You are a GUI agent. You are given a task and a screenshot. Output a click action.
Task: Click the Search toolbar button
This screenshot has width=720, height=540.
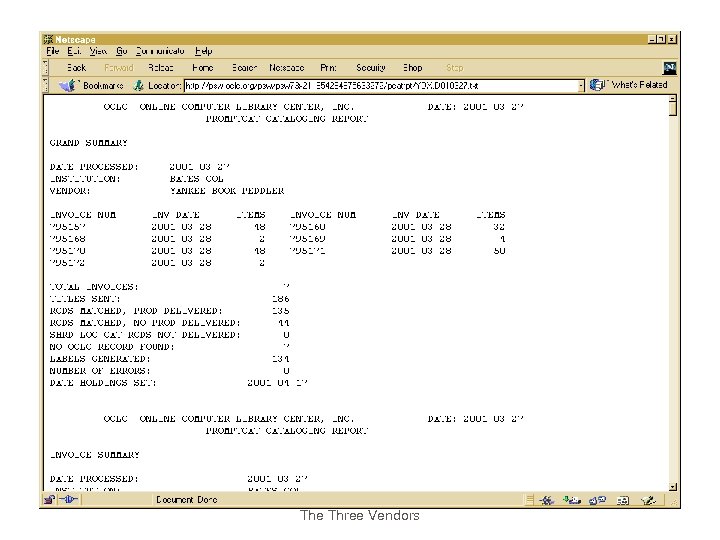pos(244,68)
